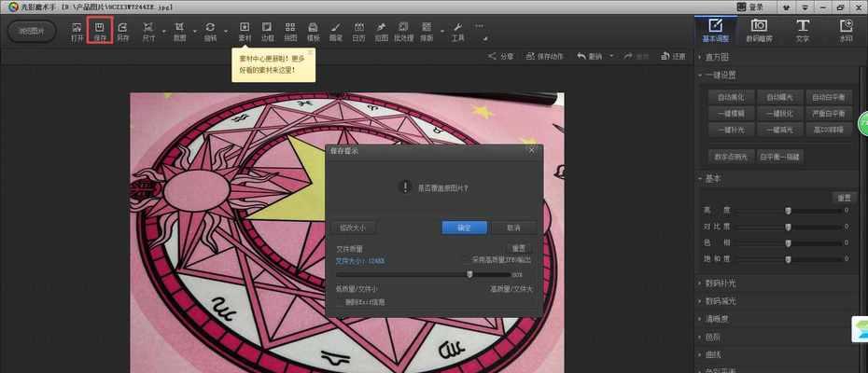
Task: Click the 亮度 slider handle
Action: tap(788, 211)
